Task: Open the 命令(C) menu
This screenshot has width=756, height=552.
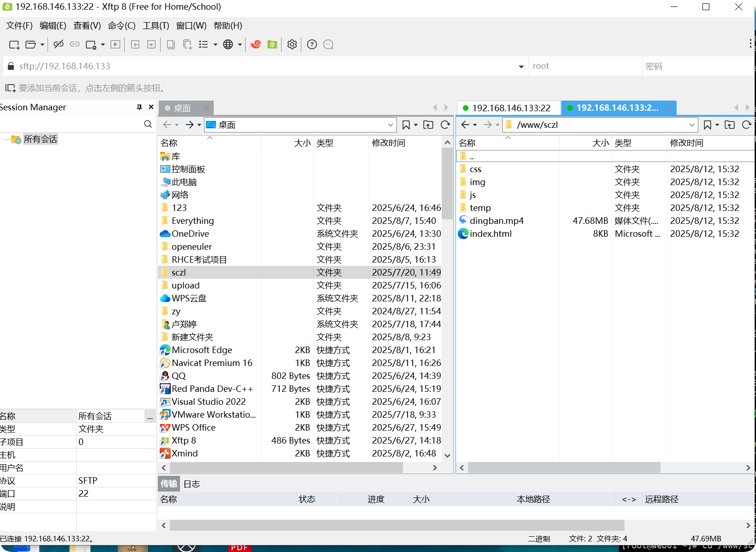Action: click(x=121, y=26)
